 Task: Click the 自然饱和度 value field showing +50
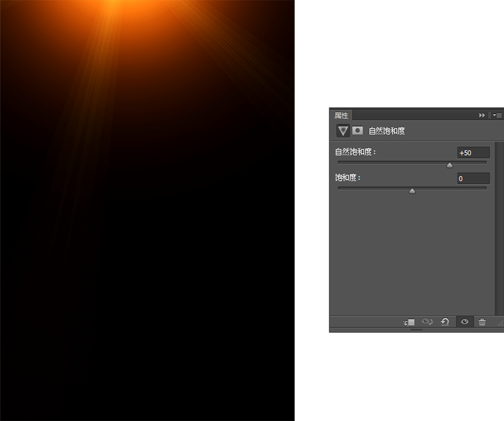(474, 153)
